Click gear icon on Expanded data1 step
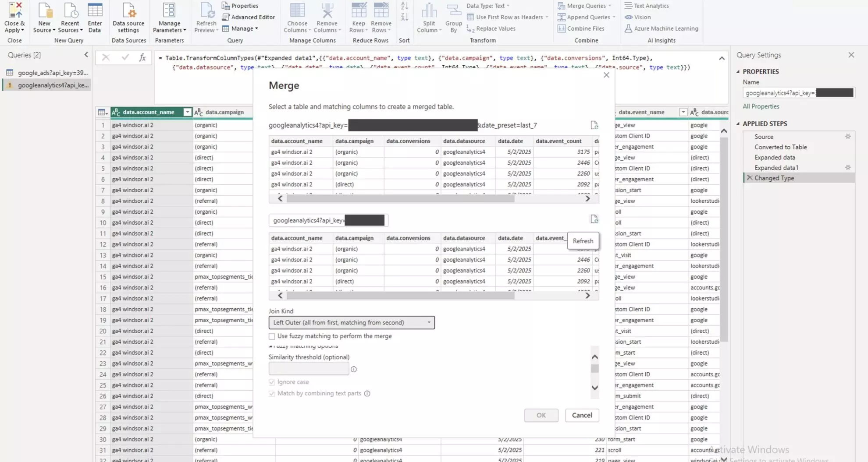This screenshot has height=462, width=868. (x=848, y=168)
